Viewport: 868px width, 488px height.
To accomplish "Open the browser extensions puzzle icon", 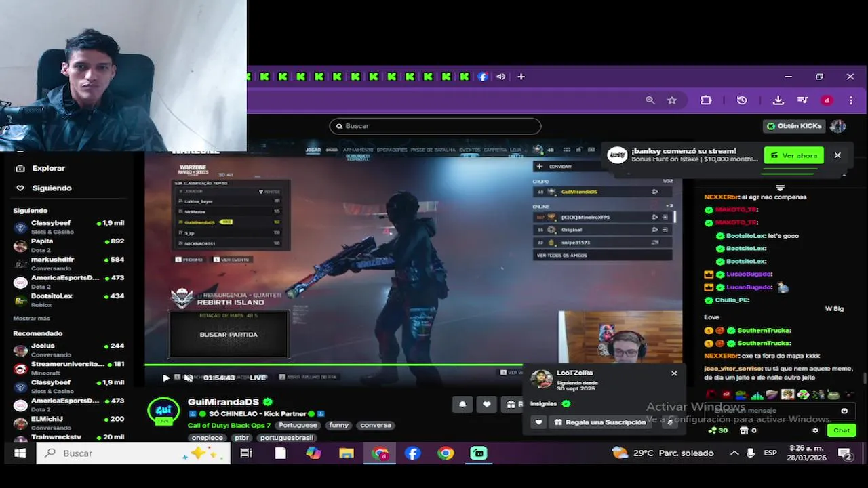I will pyautogui.click(x=706, y=100).
